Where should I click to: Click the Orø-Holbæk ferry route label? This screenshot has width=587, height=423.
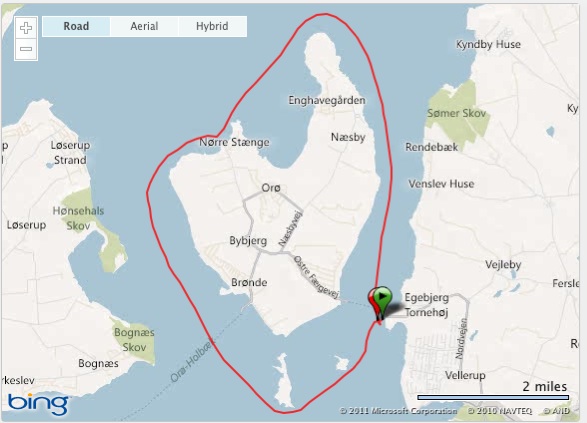pyautogui.click(x=192, y=360)
